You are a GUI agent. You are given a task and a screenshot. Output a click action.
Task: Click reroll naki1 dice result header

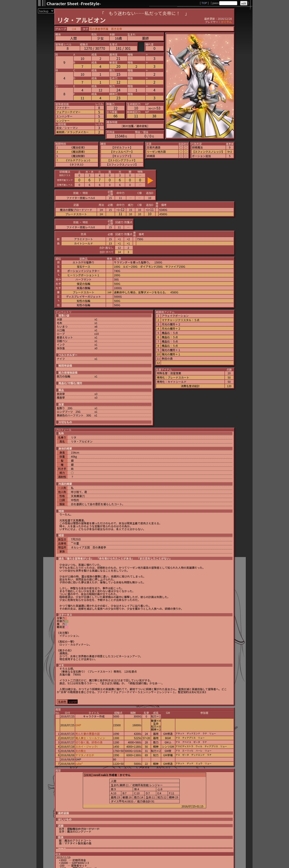[144, 775]
